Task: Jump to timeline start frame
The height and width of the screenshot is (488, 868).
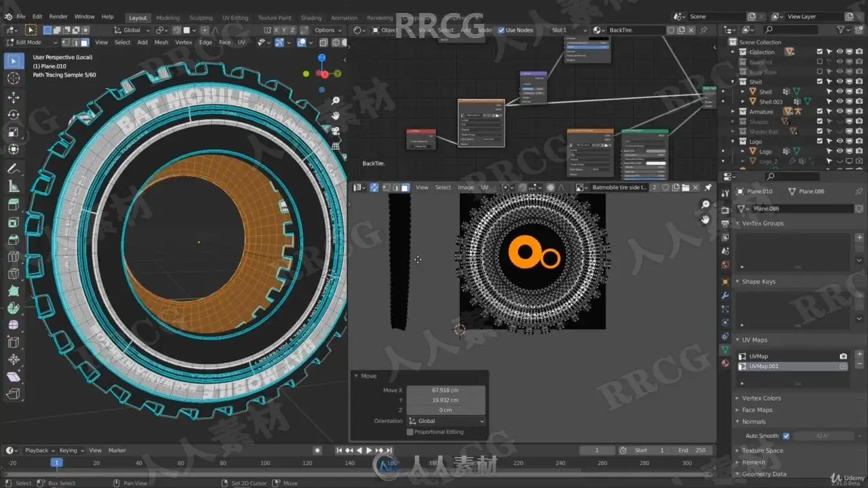Action: (340, 450)
